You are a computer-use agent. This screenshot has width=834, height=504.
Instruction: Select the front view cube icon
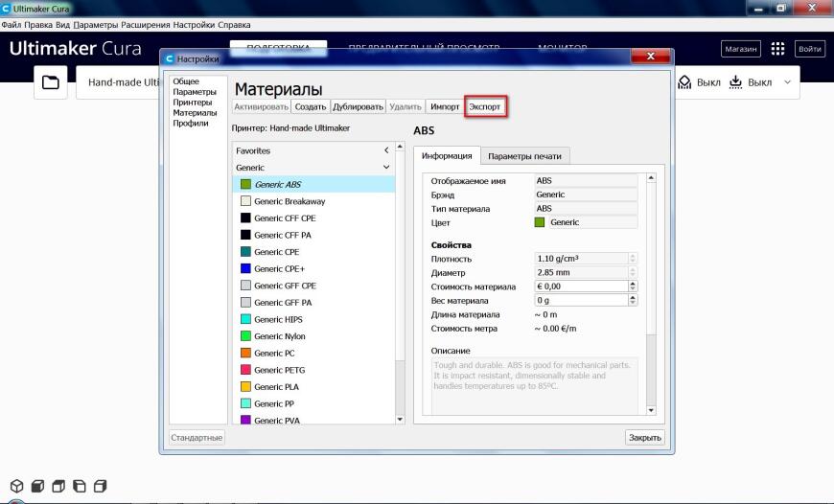click(37, 486)
